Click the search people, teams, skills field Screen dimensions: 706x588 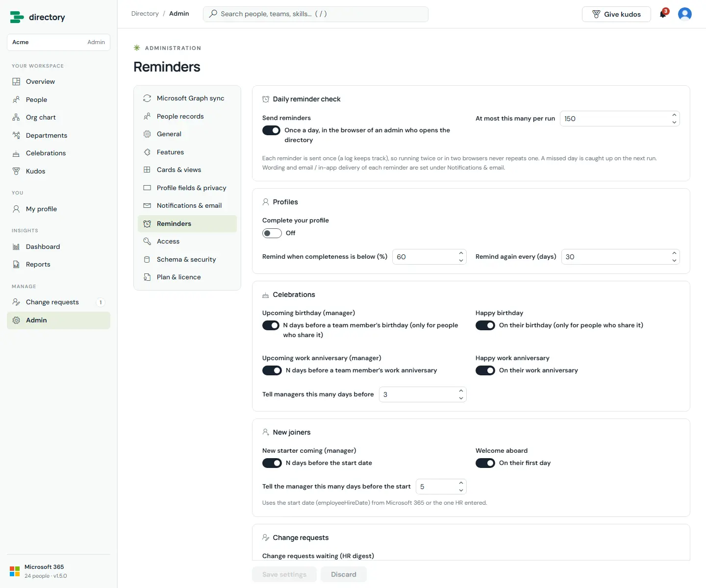pyautogui.click(x=316, y=14)
